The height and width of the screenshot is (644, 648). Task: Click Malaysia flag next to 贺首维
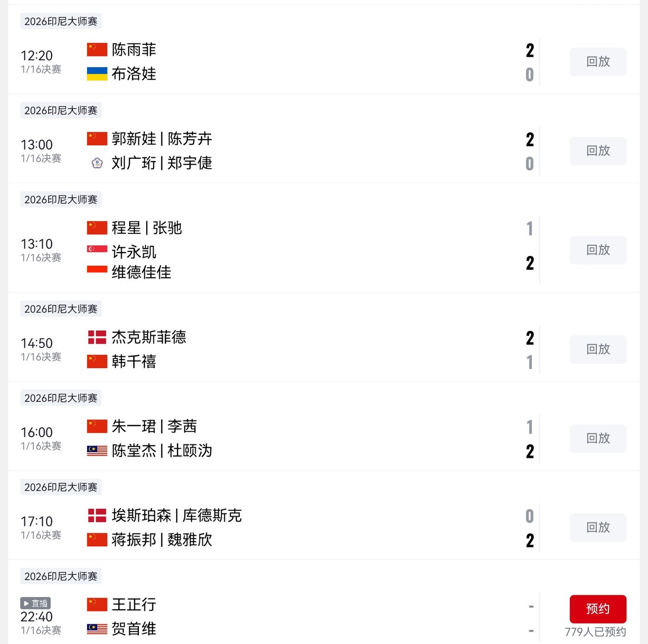97,629
